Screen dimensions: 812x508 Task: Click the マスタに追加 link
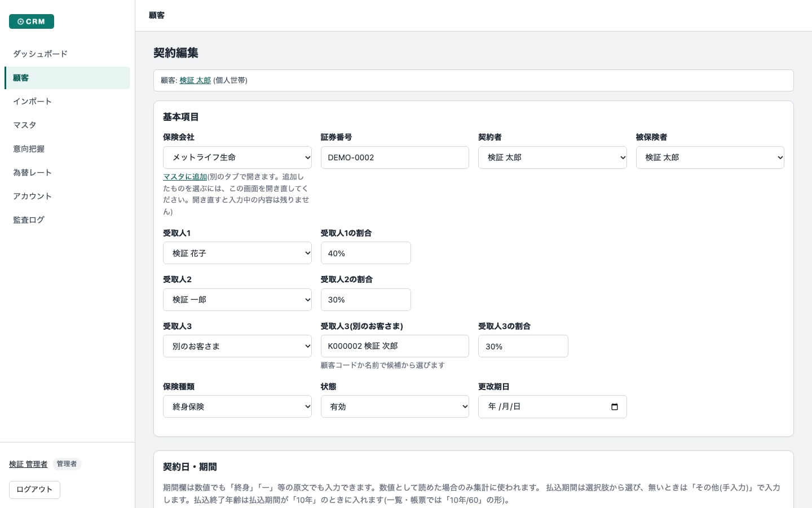(x=185, y=177)
